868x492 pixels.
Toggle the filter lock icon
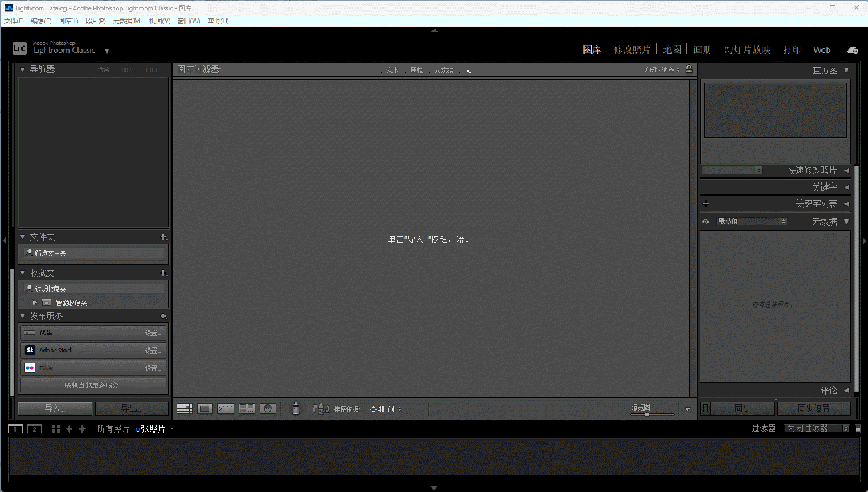pos(690,69)
